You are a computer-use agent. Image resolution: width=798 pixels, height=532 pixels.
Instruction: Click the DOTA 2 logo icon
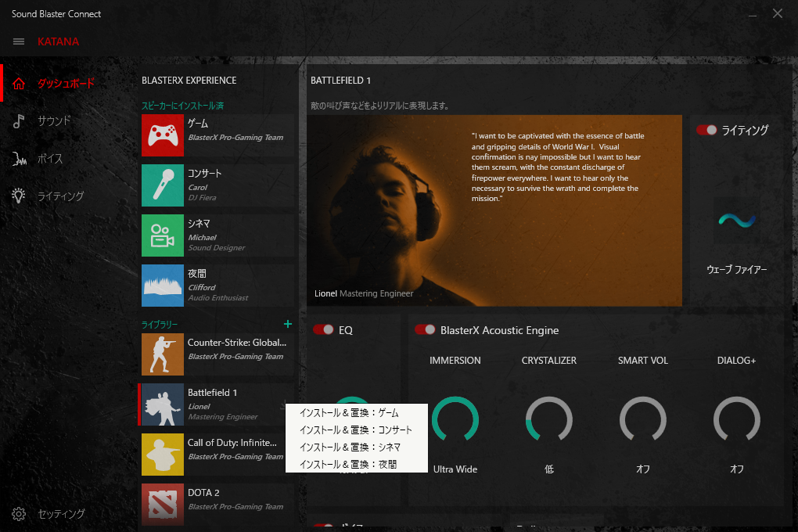163,505
